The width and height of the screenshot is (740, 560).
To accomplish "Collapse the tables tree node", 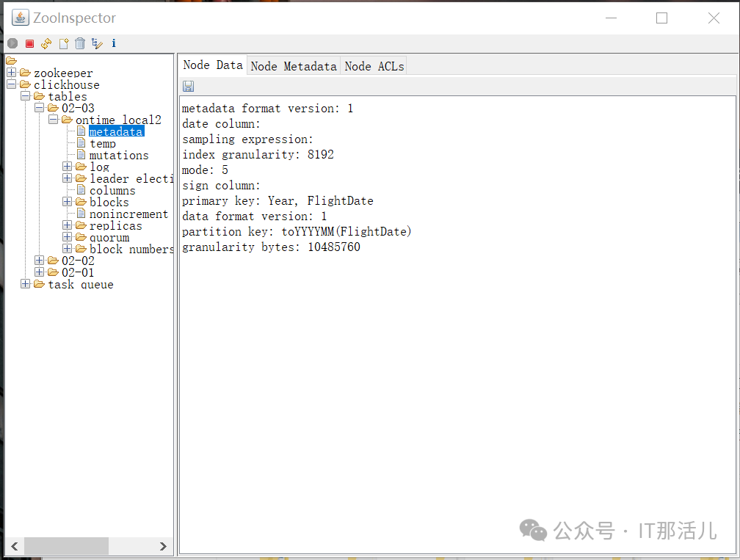I will coord(26,96).
